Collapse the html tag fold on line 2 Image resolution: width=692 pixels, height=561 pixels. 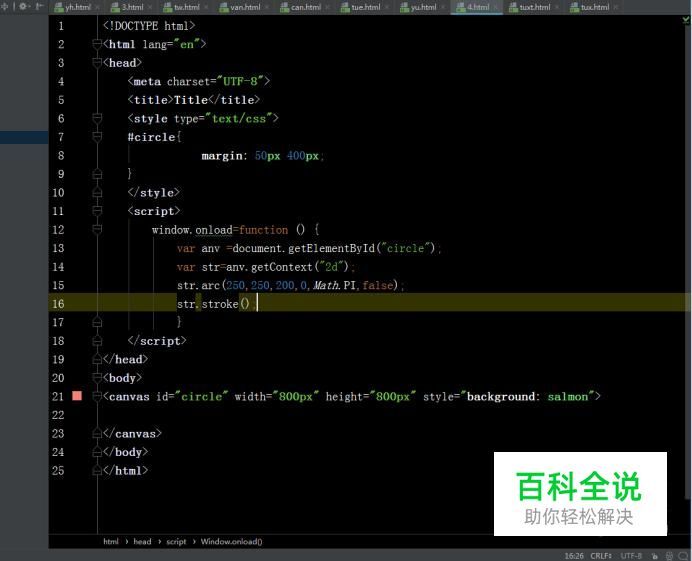[x=97, y=44]
